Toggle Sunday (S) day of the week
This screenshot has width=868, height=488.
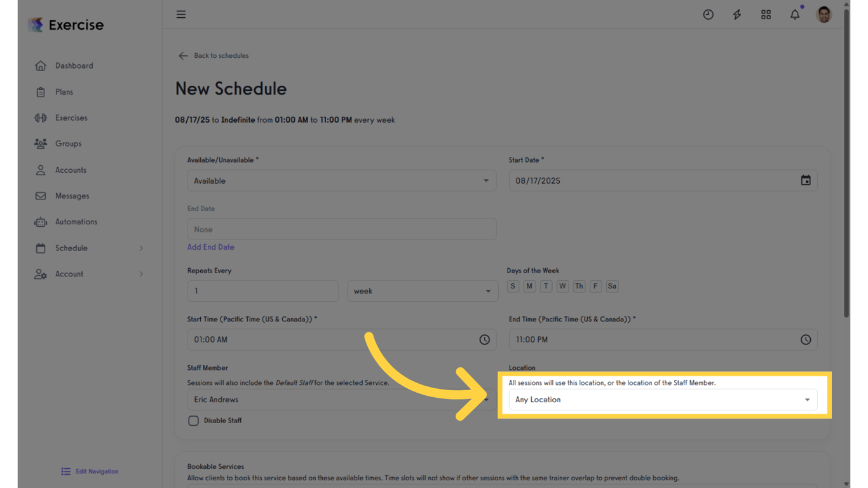click(x=513, y=286)
